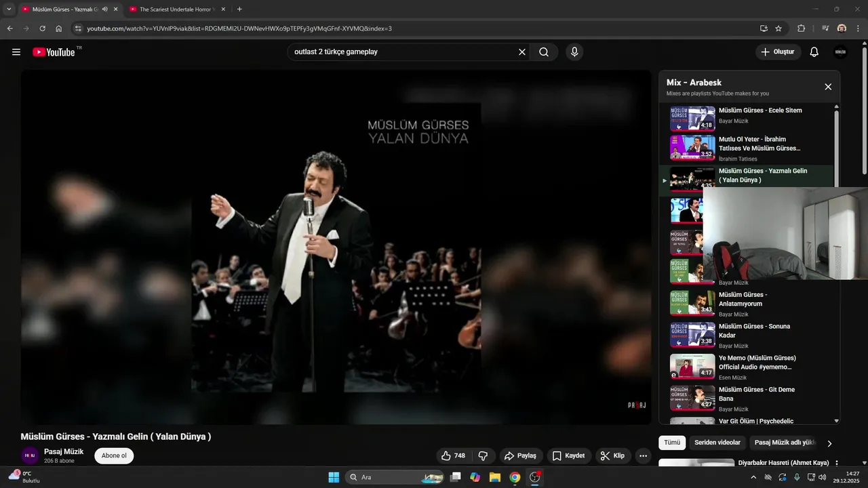868x488 pixels.
Task: Open YouTube notifications bell
Action: 814,52
